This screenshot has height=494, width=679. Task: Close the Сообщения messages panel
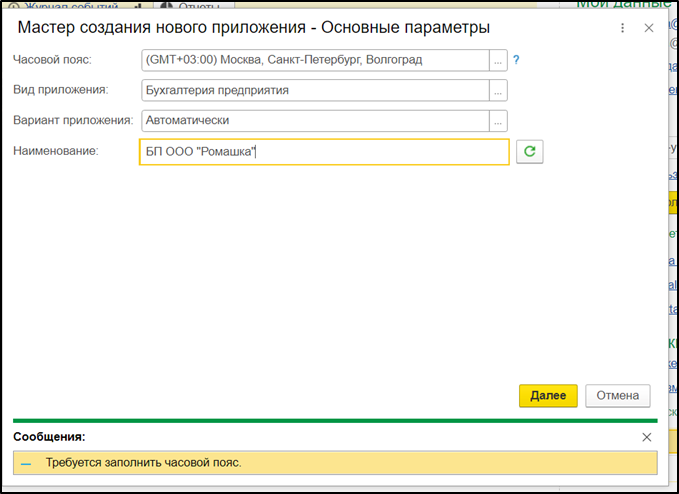(647, 437)
